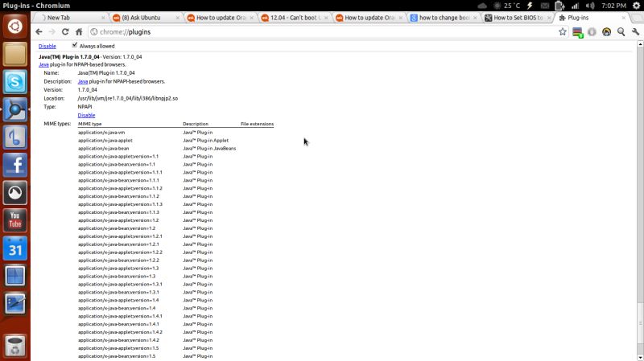Switch to 12.04 - Can't boot tab
Viewport: 644px width, 361px height.
click(x=294, y=18)
